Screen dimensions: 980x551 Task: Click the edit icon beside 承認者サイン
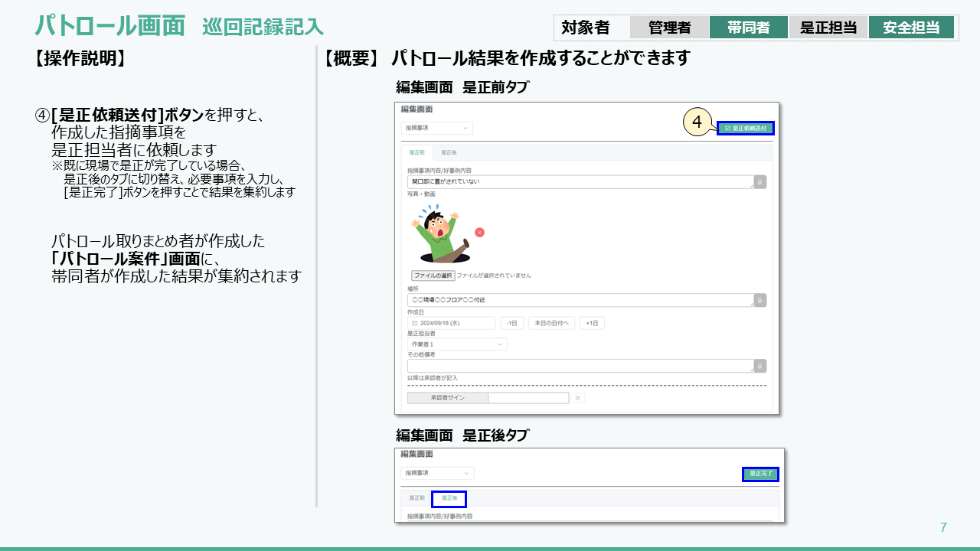[x=578, y=398]
